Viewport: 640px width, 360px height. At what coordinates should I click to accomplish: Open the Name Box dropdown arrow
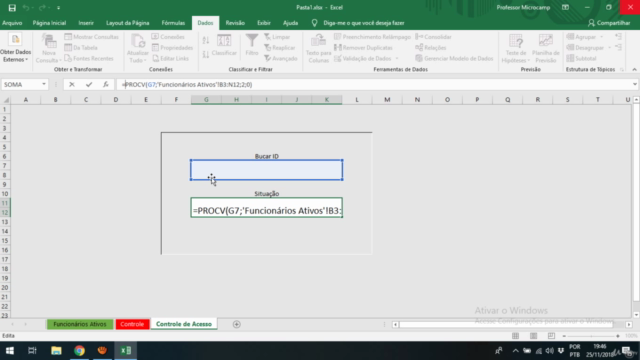point(44,84)
